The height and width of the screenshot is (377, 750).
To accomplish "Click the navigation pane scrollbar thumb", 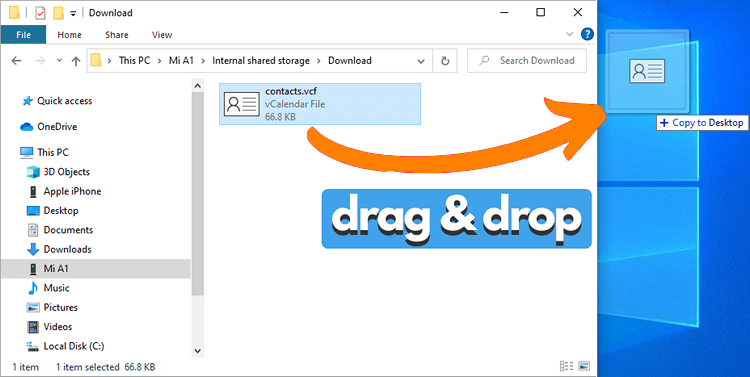I will (x=198, y=194).
